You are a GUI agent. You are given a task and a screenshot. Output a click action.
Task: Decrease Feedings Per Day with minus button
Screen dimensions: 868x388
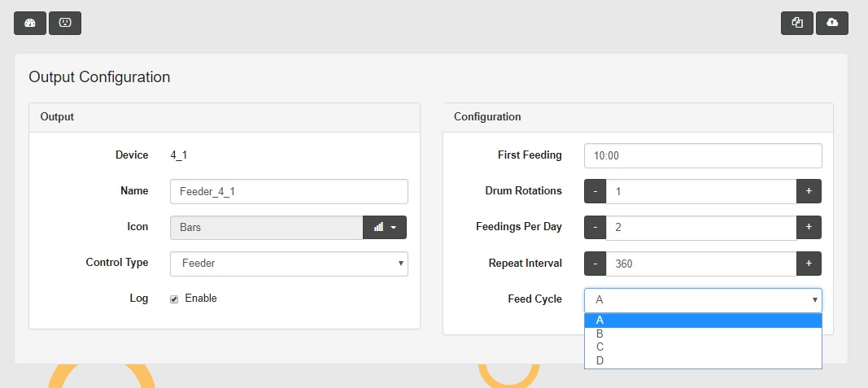pyautogui.click(x=595, y=227)
